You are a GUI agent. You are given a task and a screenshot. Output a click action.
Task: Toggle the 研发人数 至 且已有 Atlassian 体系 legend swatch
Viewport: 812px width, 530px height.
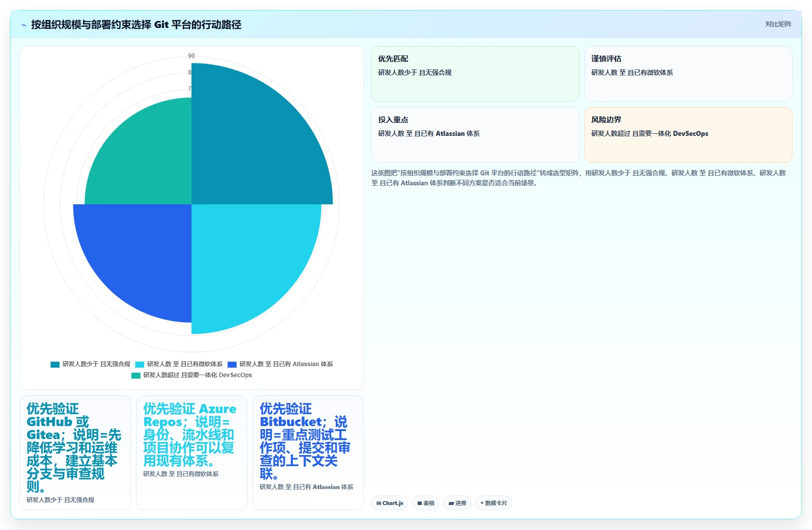(232, 364)
